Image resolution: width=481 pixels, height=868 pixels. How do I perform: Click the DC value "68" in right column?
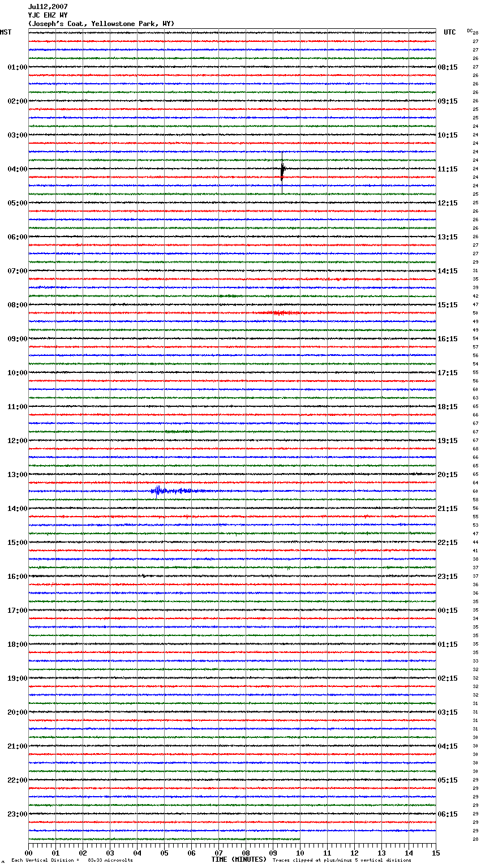[x=475, y=449]
